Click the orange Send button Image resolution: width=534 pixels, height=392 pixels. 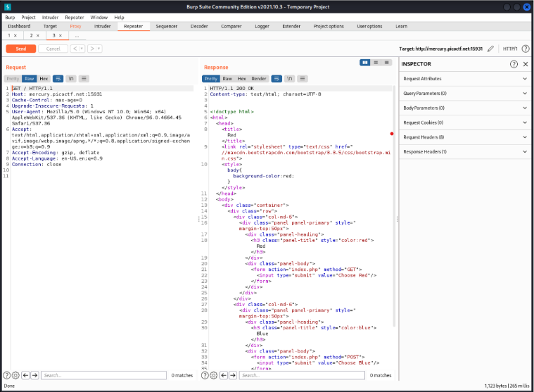coord(20,49)
